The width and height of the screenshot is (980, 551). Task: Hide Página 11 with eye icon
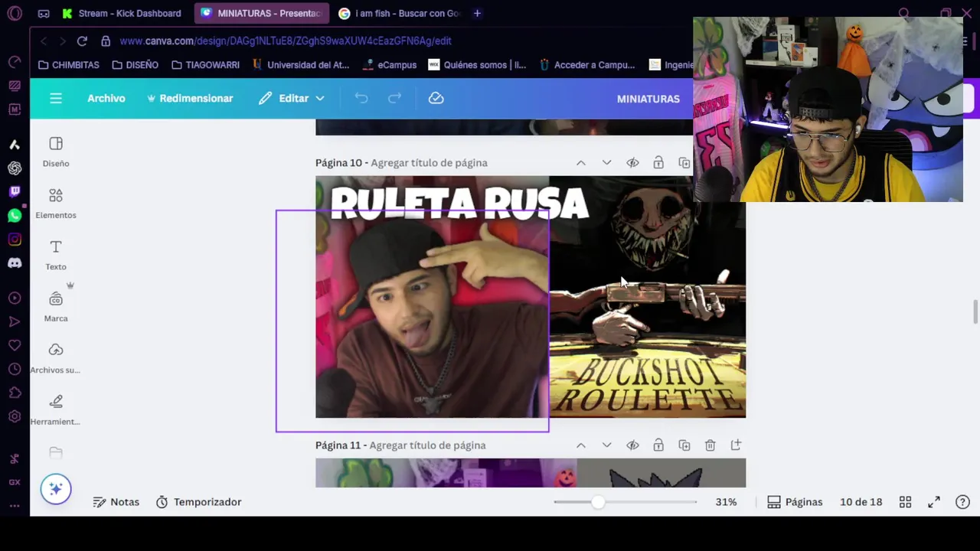tap(632, 445)
